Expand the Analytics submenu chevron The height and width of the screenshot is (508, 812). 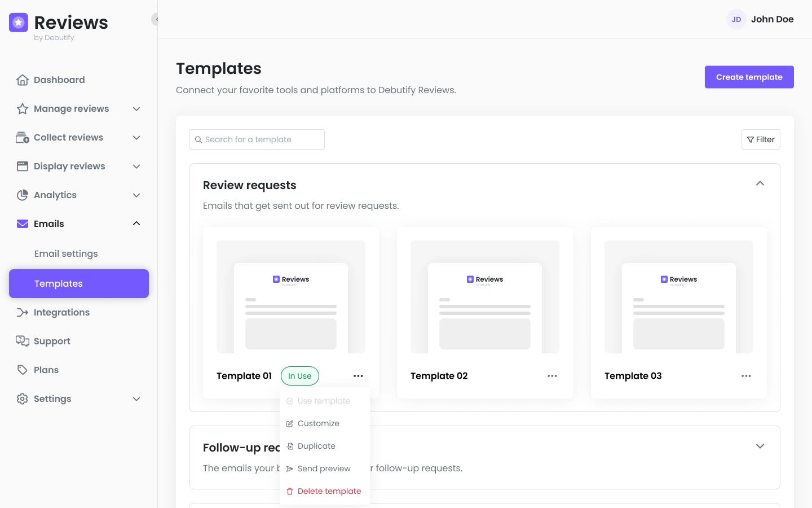point(136,195)
